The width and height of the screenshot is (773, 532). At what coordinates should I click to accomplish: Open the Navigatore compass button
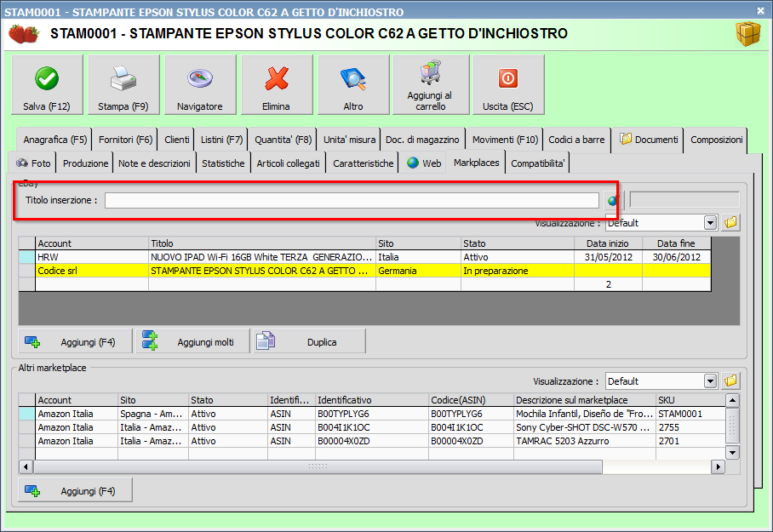[200, 85]
